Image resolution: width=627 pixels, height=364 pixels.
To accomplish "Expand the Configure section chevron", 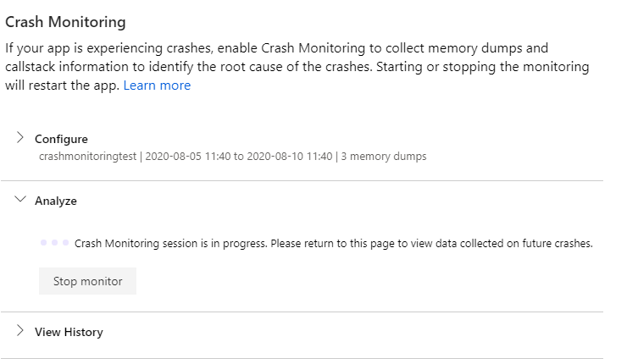I will (x=20, y=138).
